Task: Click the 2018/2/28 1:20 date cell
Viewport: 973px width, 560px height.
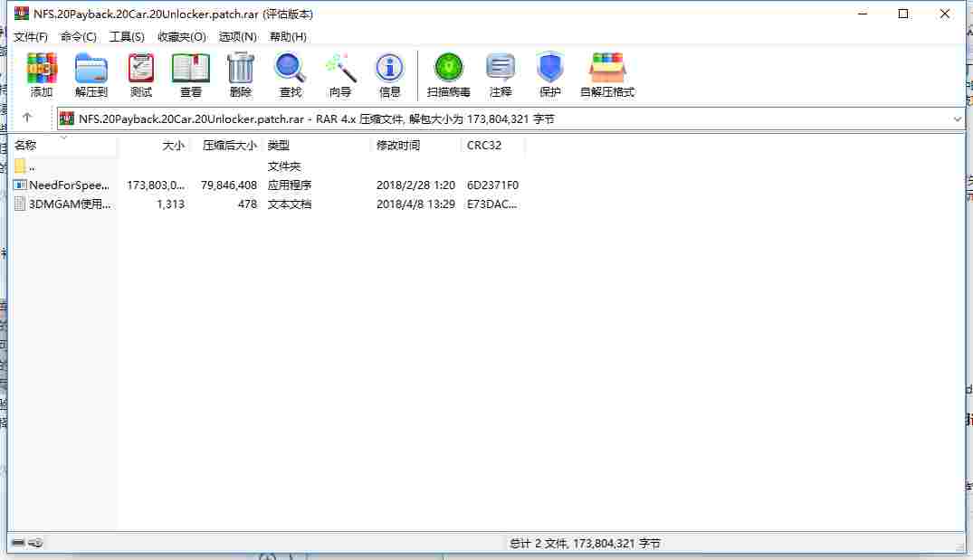Action: 415,185
